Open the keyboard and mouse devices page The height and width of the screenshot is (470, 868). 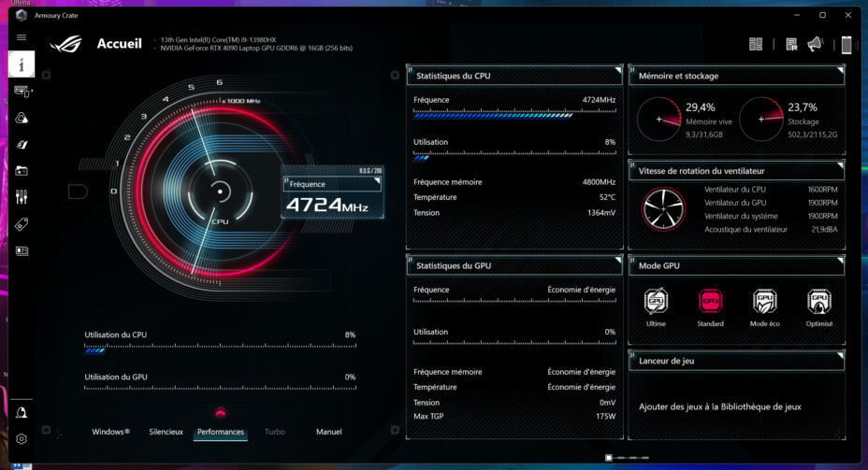[22, 92]
